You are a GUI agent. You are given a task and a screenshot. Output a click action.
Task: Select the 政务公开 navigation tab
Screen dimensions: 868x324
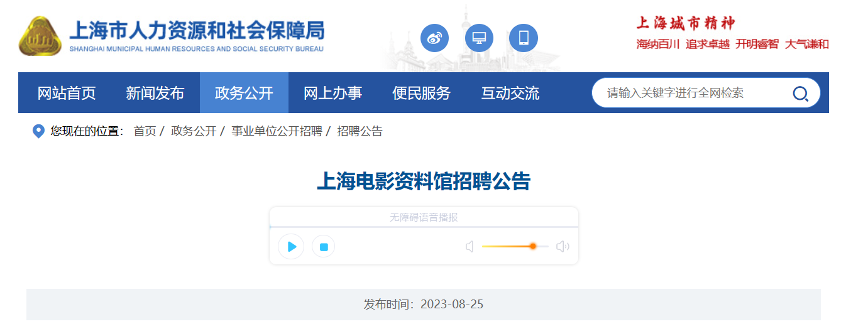pos(244,93)
